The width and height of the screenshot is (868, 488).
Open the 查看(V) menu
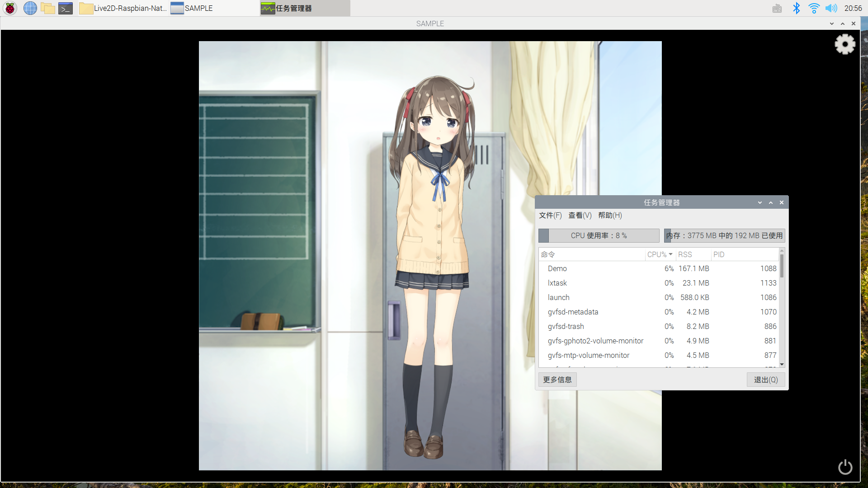pyautogui.click(x=580, y=216)
